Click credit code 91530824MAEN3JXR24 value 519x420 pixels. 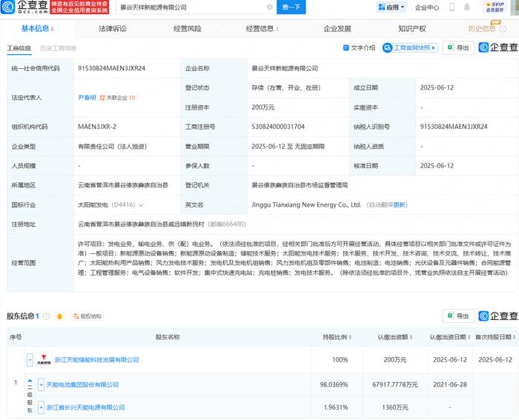pyautogui.click(x=111, y=68)
